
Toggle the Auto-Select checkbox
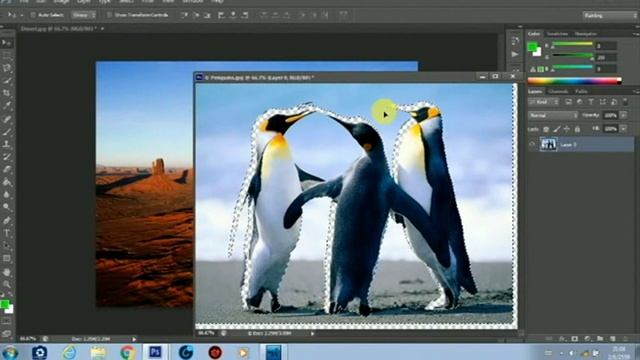[x=33, y=15]
